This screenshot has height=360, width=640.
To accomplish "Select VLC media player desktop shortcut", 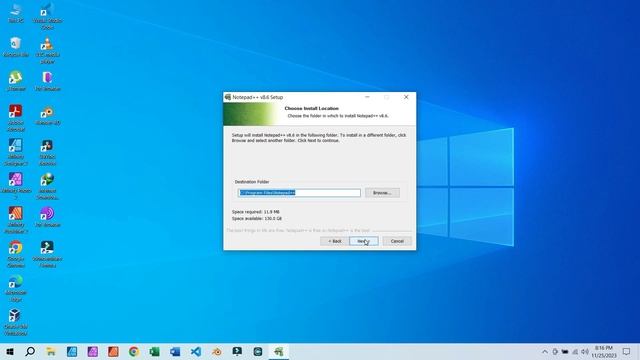I will click(47, 51).
